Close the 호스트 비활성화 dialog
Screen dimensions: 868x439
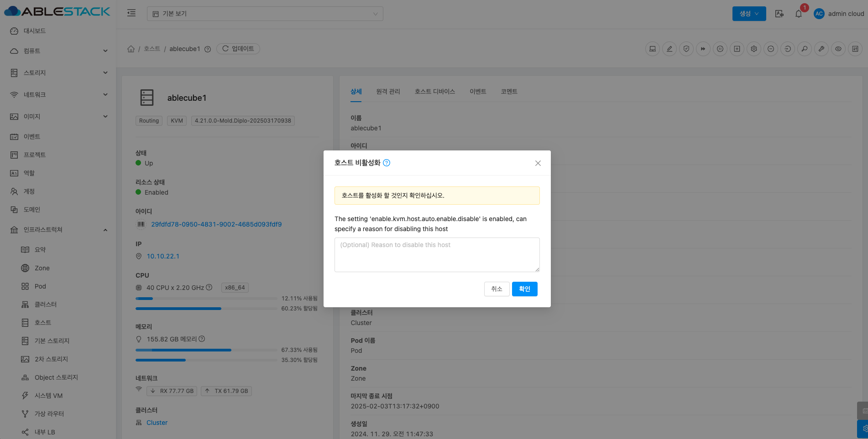pos(538,163)
